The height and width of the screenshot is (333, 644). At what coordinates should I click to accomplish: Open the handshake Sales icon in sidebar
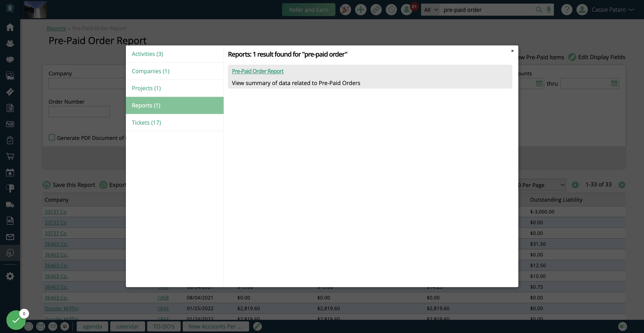pos(10,60)
